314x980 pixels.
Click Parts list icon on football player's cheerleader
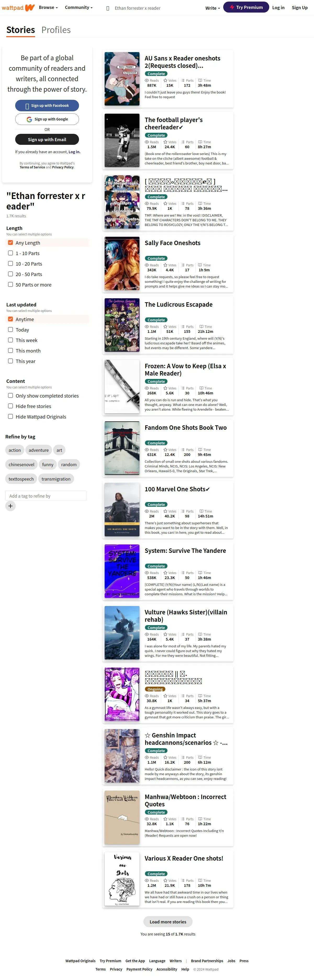click(183, 142)
